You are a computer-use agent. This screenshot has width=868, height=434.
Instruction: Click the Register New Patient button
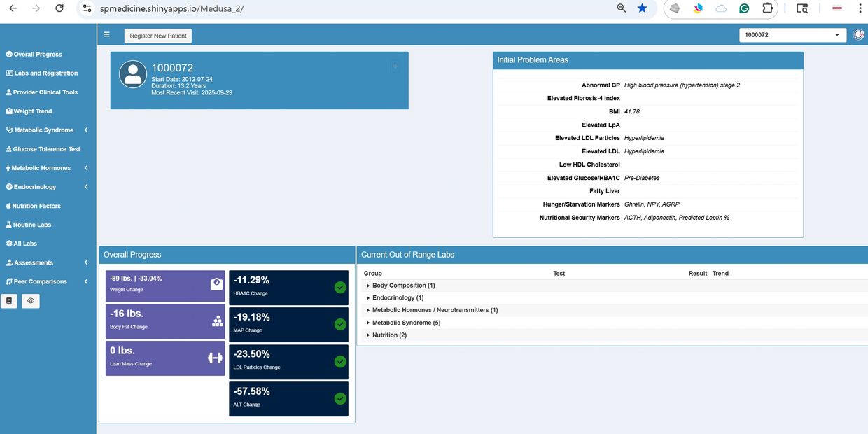click(x=158, y=36)
